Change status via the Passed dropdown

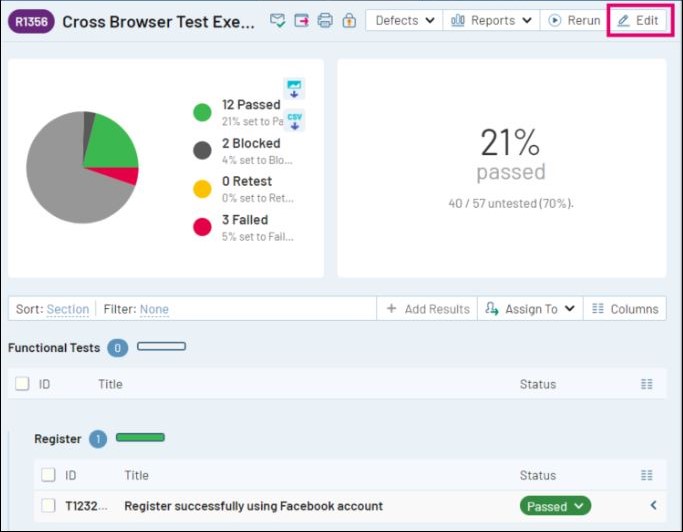[555, 506]
